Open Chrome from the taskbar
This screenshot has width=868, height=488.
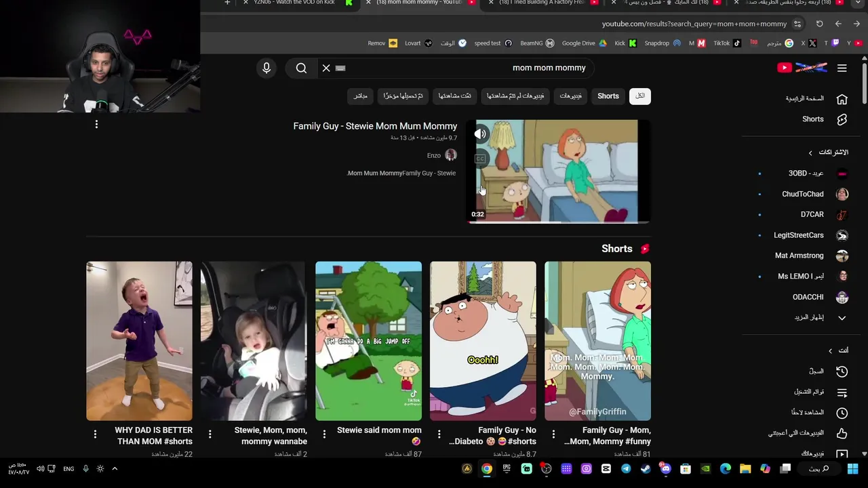pos(486,469)
